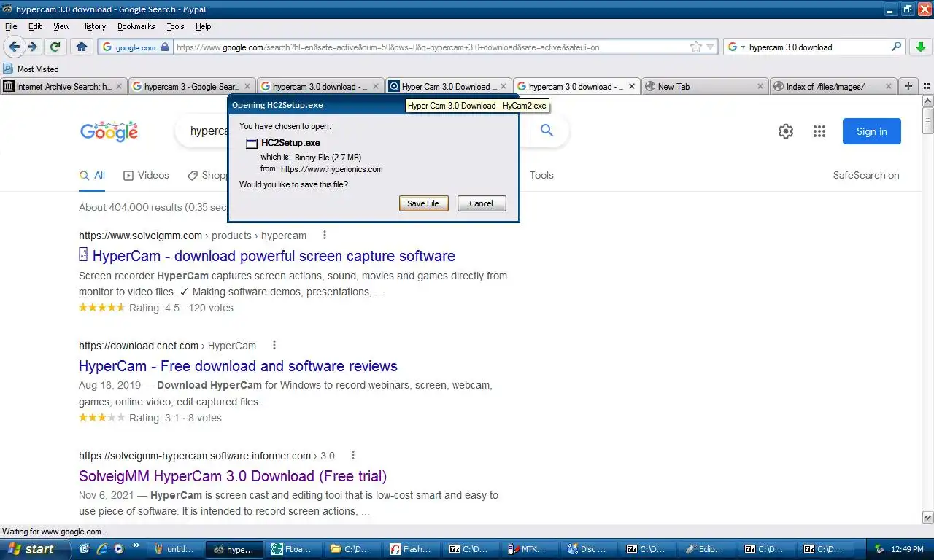Select the All results filter

point(92,176)
